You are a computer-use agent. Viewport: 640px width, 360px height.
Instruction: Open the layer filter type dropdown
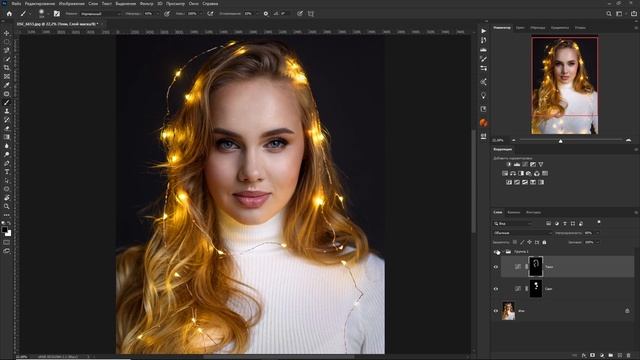(513, 224)
